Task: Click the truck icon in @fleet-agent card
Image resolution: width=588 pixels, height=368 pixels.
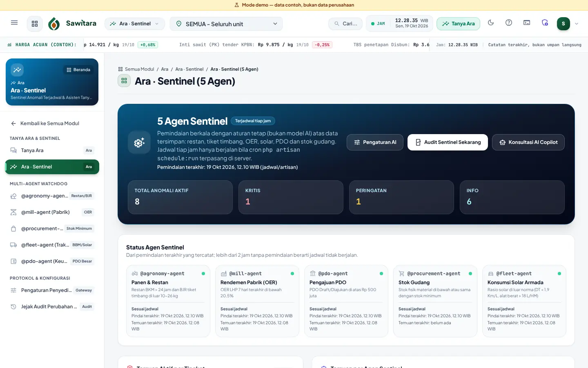Action: coord(491,274)
